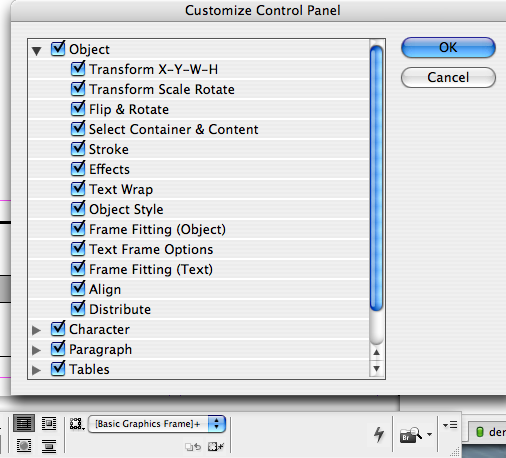Toggle the Text Wrap checkbox off
This screenshot has width=506, height=458.
(78, 189)
